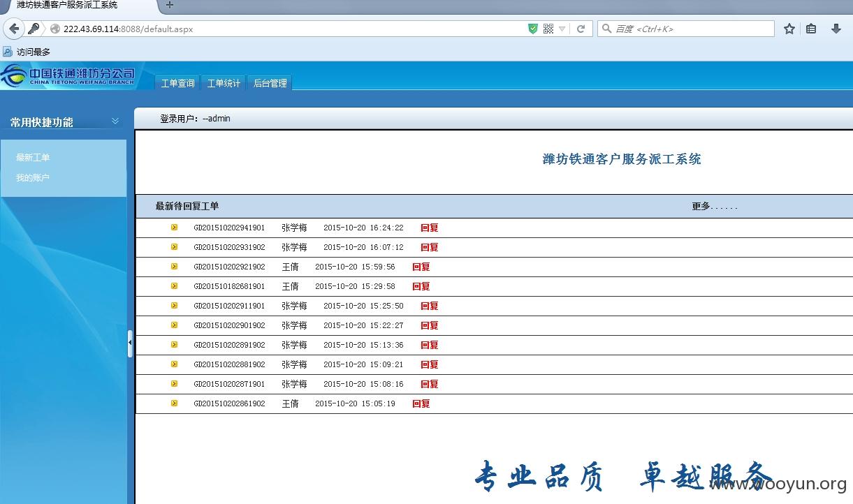
Task: Click the yellow icon beside GD201510202881902
Action: (x=175, y=364)
